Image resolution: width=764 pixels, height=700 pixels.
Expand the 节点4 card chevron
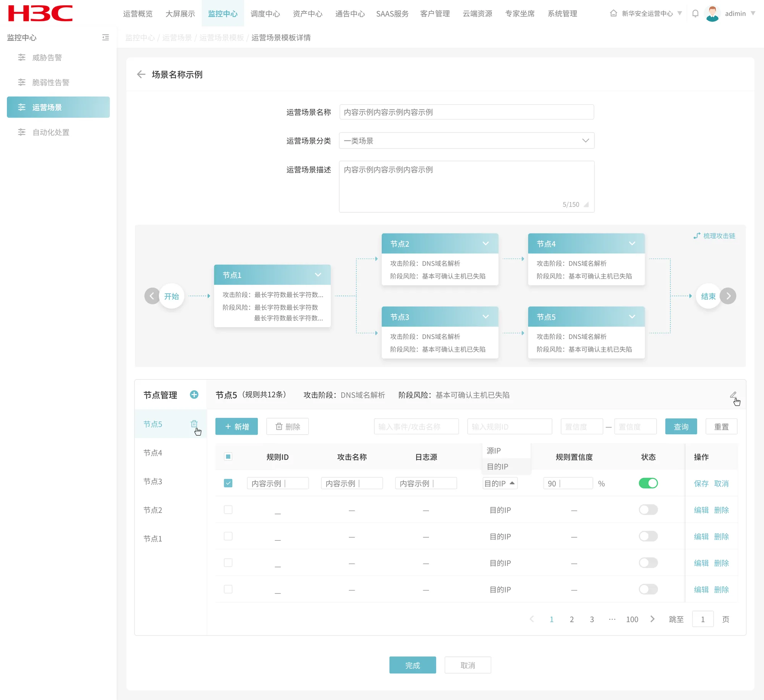coord(632,244)
